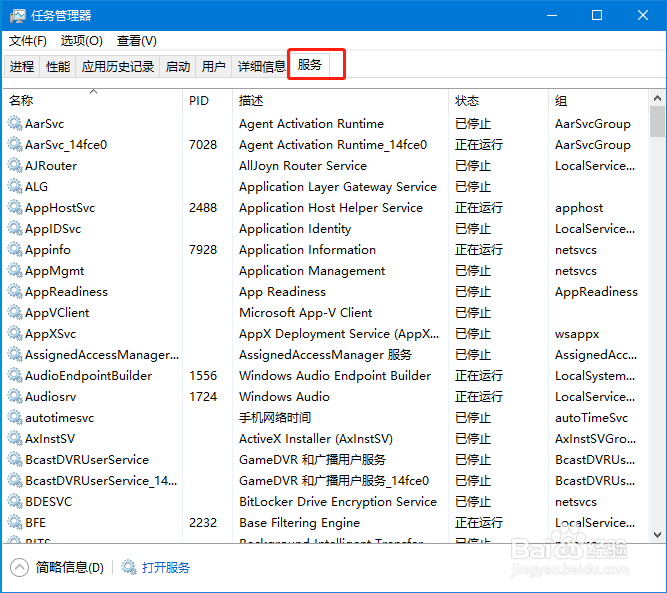Image resolution: width=667 pixels, height=593 pixels.
Task: Select the PID cell 7028
Action: (203, 145)
